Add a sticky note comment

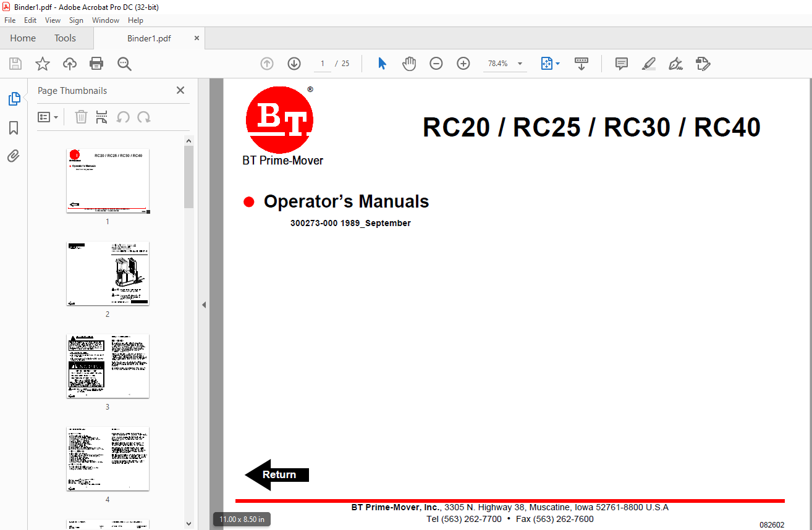click(622, 64)
